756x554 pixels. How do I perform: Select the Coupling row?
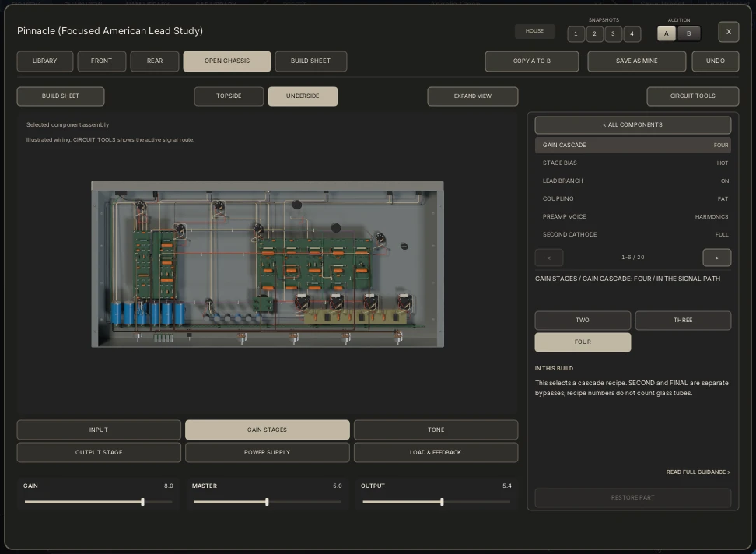632,198
